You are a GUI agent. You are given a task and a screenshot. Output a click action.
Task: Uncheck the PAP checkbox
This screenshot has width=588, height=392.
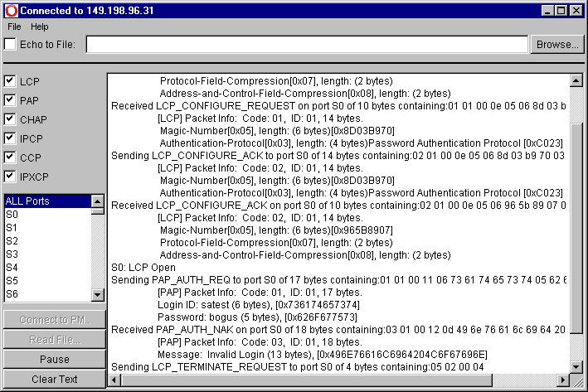10,100
